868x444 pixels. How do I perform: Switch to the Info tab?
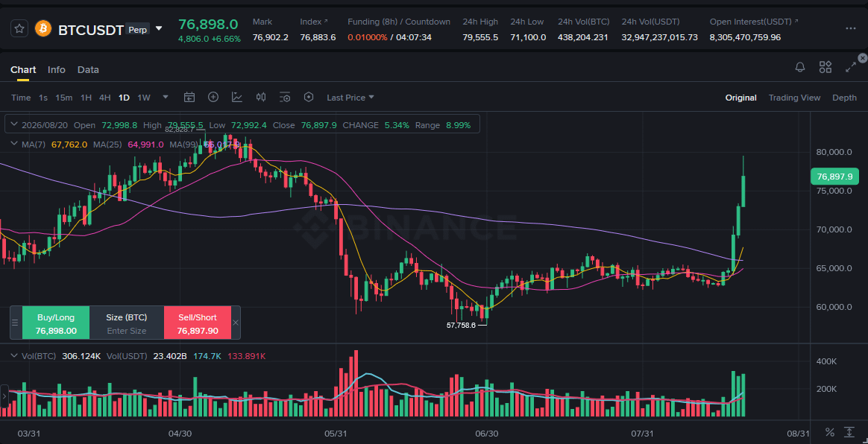click(x=57, y=70)
